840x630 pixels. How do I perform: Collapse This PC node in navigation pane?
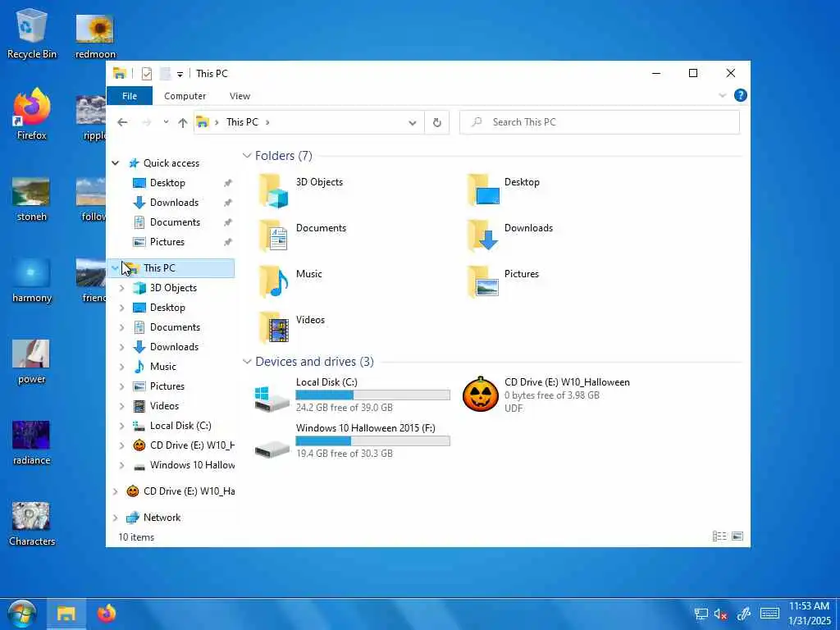coord(115,268)
